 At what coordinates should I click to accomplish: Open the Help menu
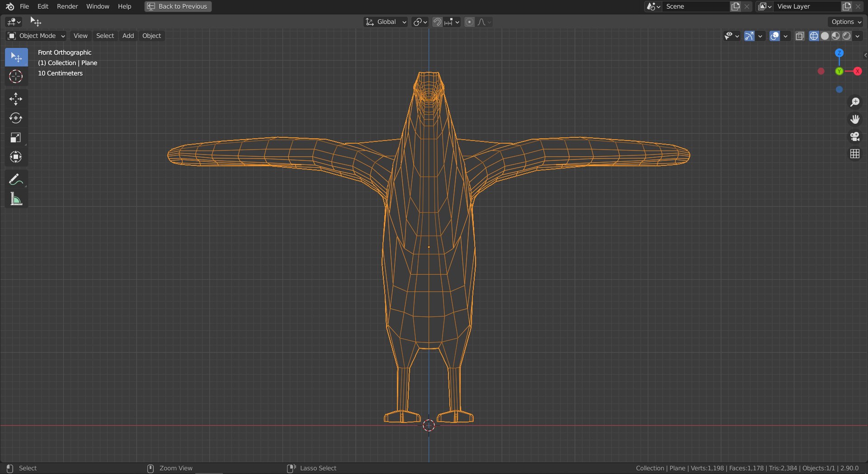(x=124, y=6)
